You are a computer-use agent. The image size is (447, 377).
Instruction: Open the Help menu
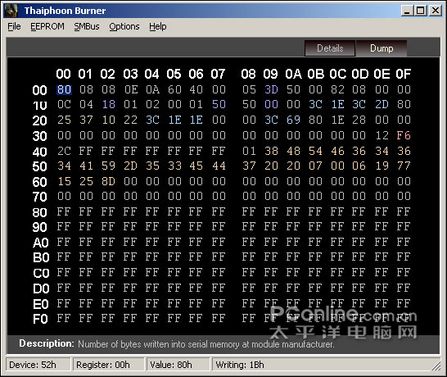158,27
